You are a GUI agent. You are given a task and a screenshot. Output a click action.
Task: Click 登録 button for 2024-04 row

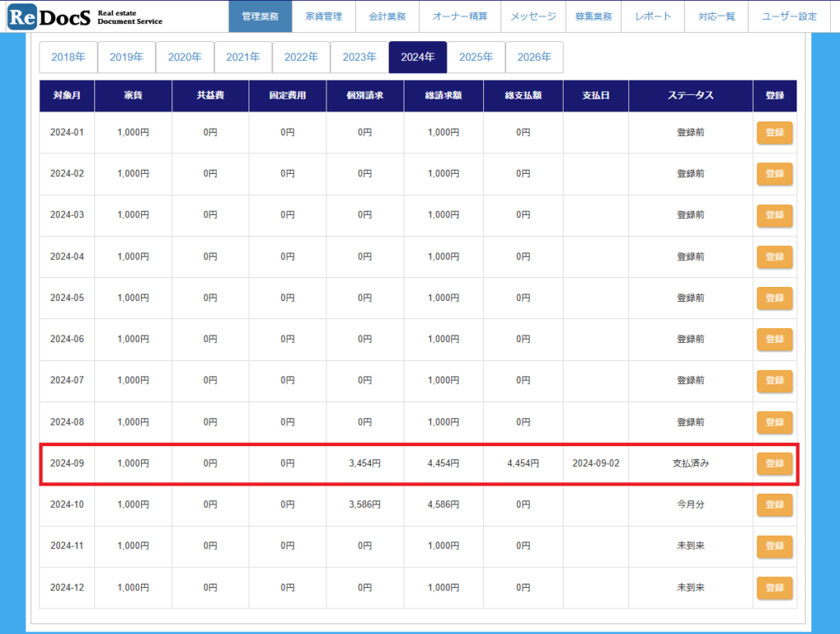click(774, 257)
